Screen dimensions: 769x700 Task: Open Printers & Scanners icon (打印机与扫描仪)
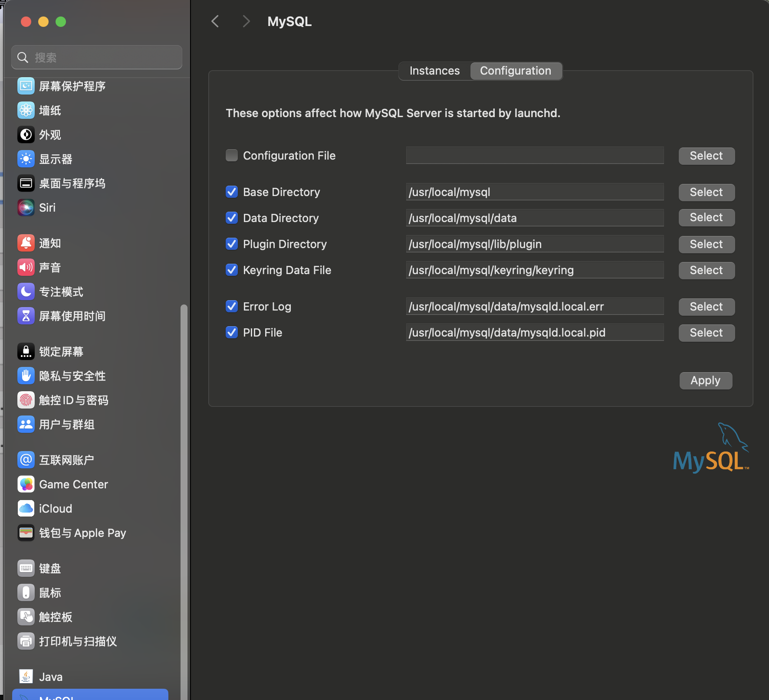[x=26, y=641]
